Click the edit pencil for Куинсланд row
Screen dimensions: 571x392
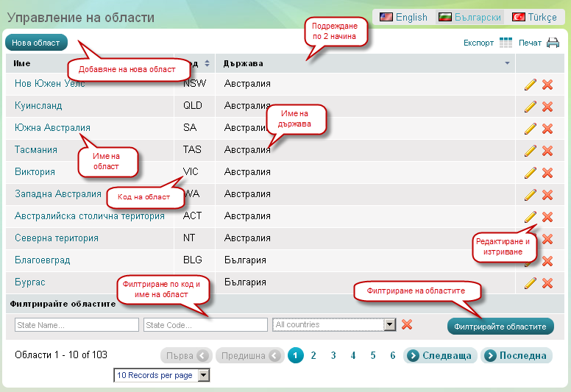click(x=530, y=107)
